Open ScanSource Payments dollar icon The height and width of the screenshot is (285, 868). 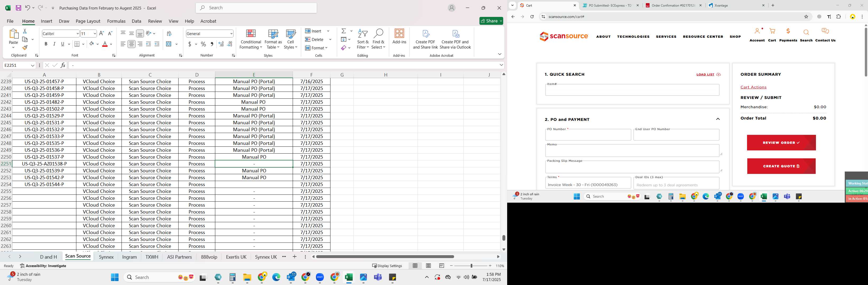point(788,31)
